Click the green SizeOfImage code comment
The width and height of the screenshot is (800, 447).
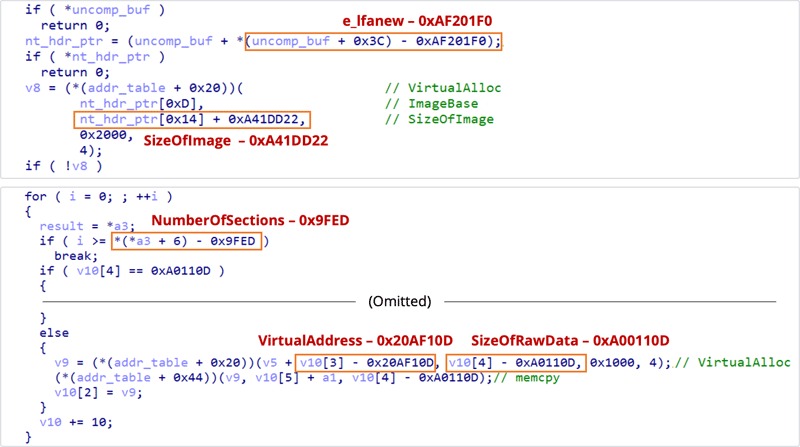(x=438, y=120)
